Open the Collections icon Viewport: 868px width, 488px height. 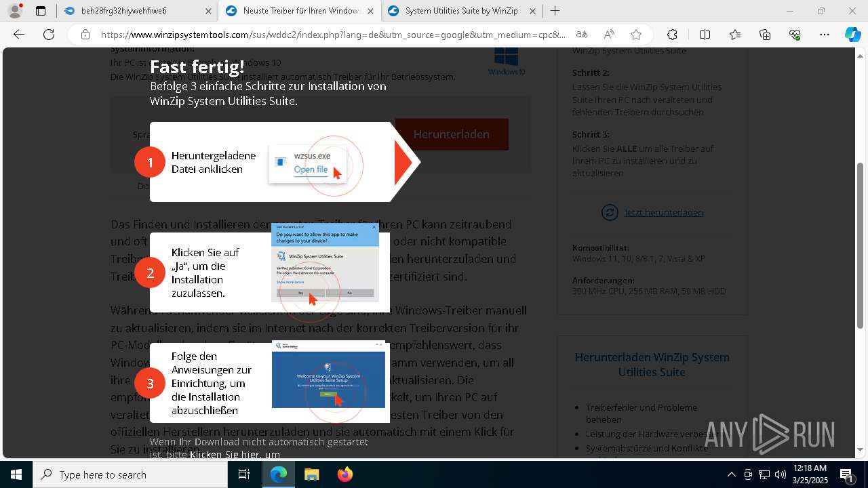click(765, 35)
